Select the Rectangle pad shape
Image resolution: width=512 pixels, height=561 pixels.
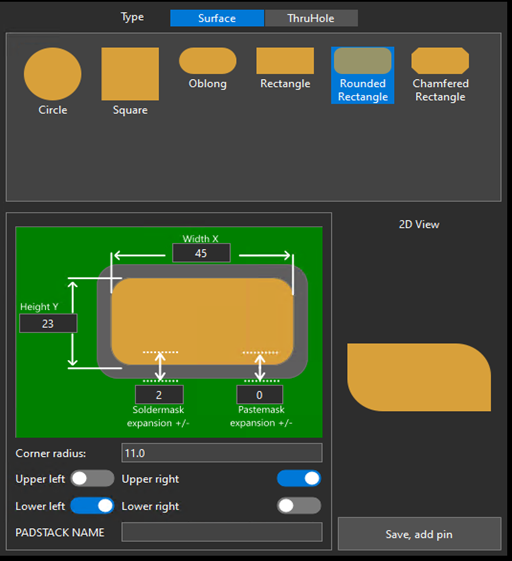(x=285, y=68)
